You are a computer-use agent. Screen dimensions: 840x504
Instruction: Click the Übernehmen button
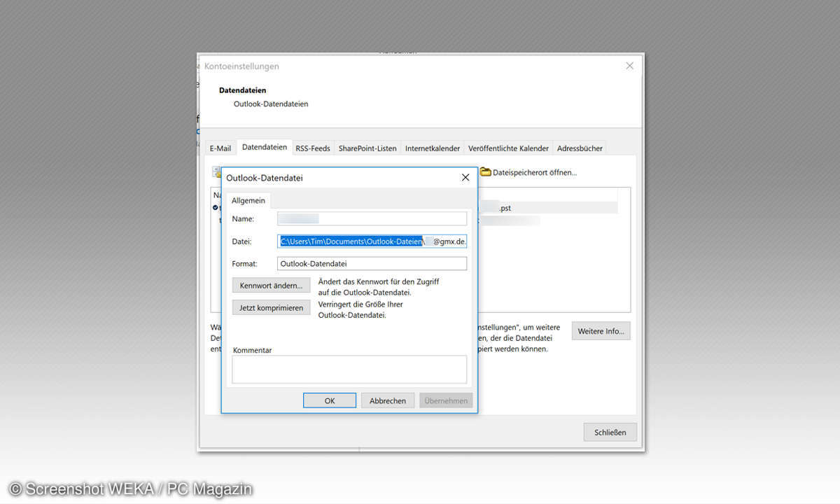coord(446,400)
